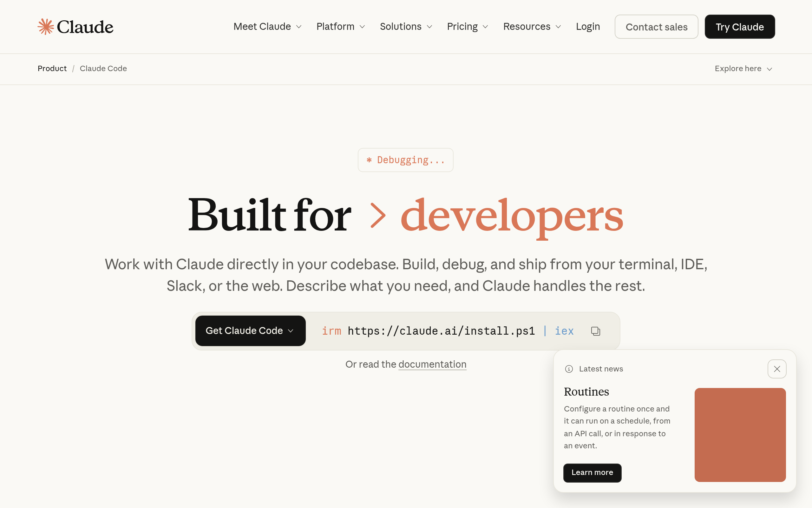Click the Contact sales button

[656, 27]
